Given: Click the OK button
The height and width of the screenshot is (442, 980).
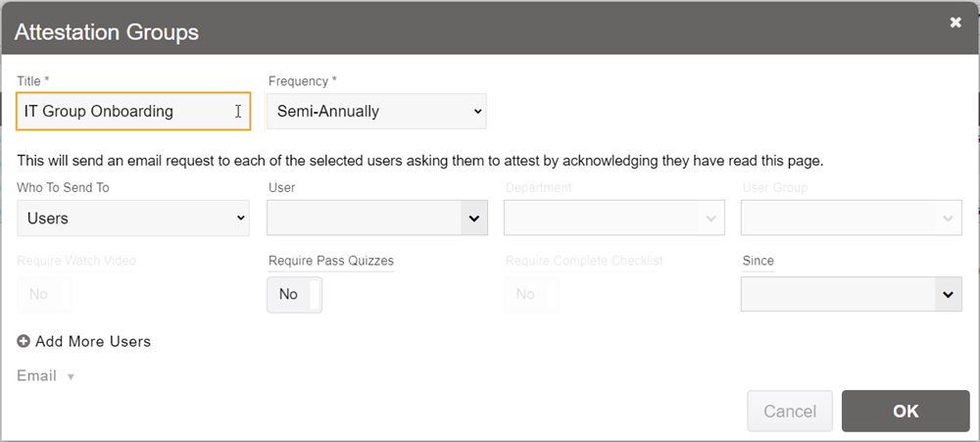Looking at the screenshot, I should (x=906, y=412).
